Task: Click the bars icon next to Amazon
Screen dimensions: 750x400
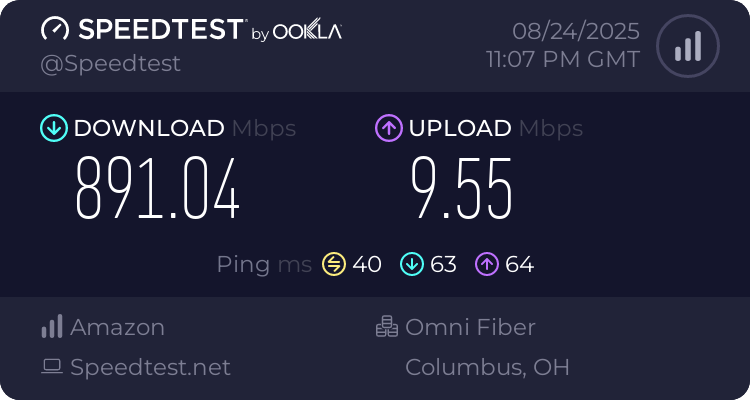Action: tap(52, 327)
